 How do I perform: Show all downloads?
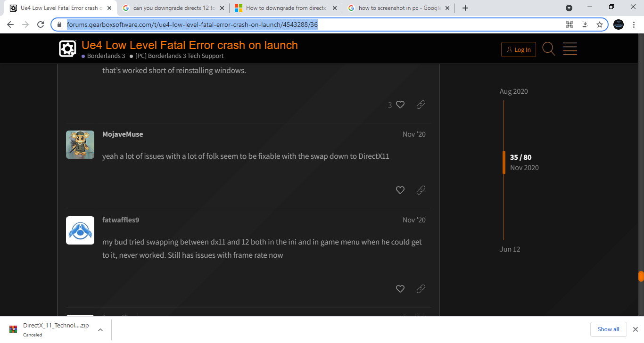pos(608,329)
